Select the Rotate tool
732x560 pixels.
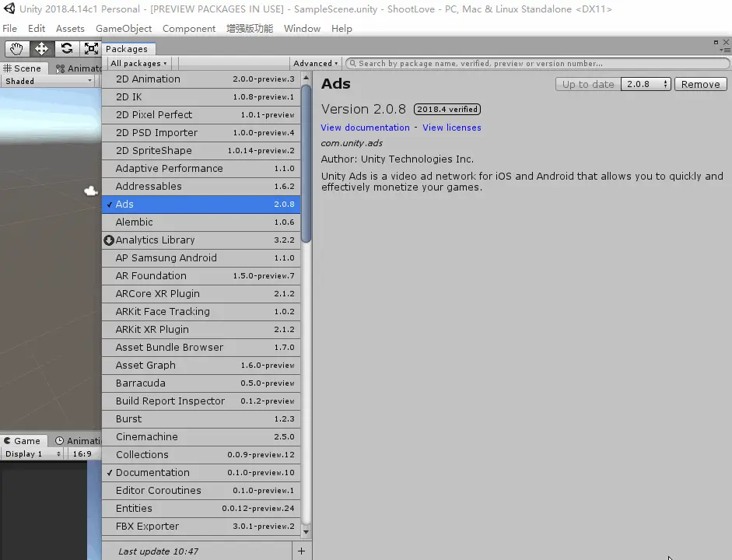(x=67, y=48)
